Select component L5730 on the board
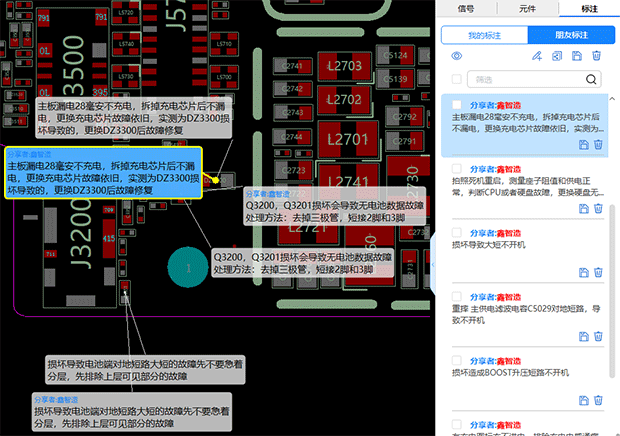Image resolution: width=620 pixels, height=436 pixels. point(126,76)
